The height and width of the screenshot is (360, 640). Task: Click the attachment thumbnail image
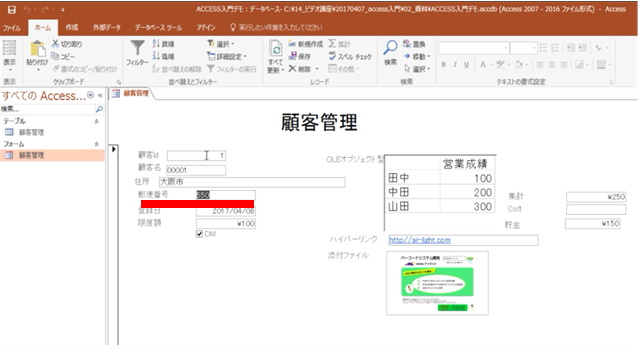pos(437,283)
